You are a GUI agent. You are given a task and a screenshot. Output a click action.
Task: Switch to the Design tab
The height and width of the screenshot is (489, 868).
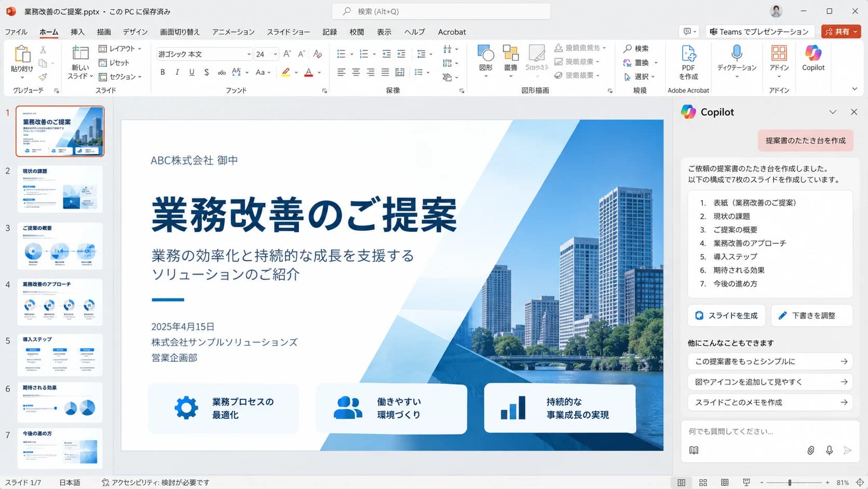(x=135, y=32)
